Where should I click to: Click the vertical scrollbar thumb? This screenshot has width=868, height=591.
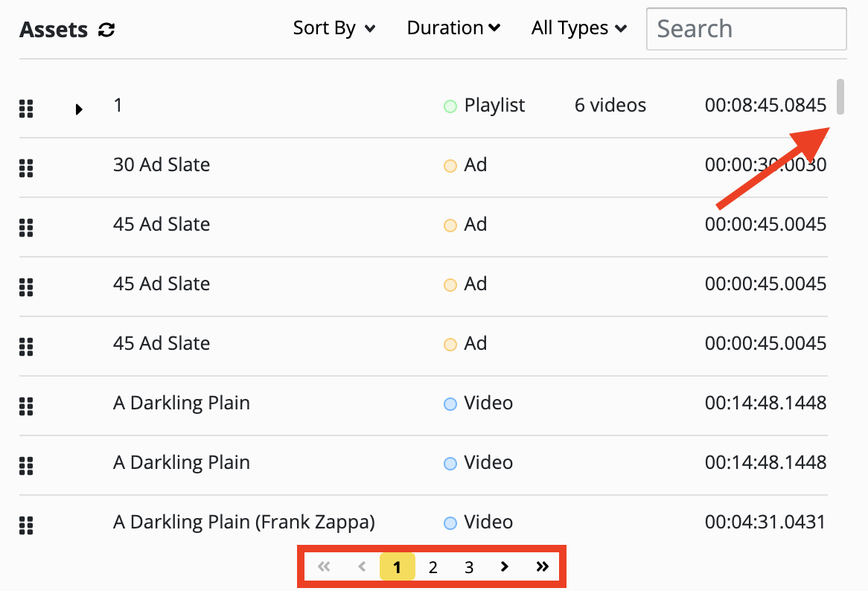[840, 97]
